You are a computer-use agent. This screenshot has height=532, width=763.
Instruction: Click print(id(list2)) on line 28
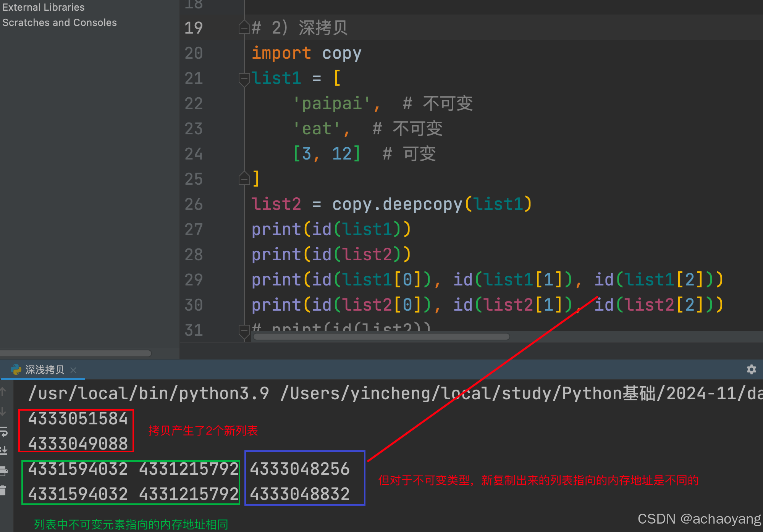coord(331,255)
